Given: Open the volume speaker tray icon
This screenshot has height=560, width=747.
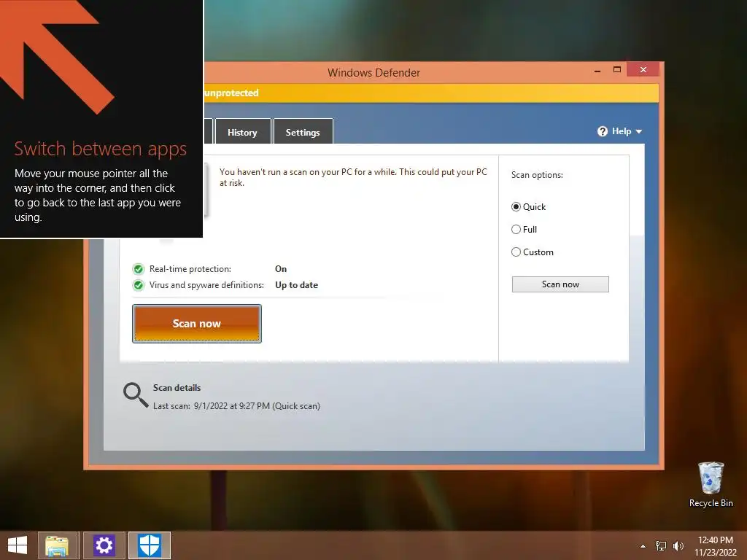Looking at the screenshot, I should pyautogui.click(x=678, y=546).
